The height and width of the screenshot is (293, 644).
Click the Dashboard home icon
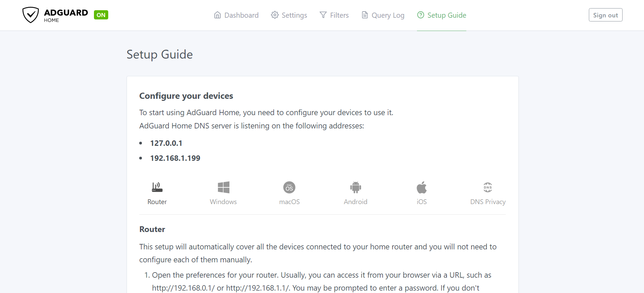(218, 15)
